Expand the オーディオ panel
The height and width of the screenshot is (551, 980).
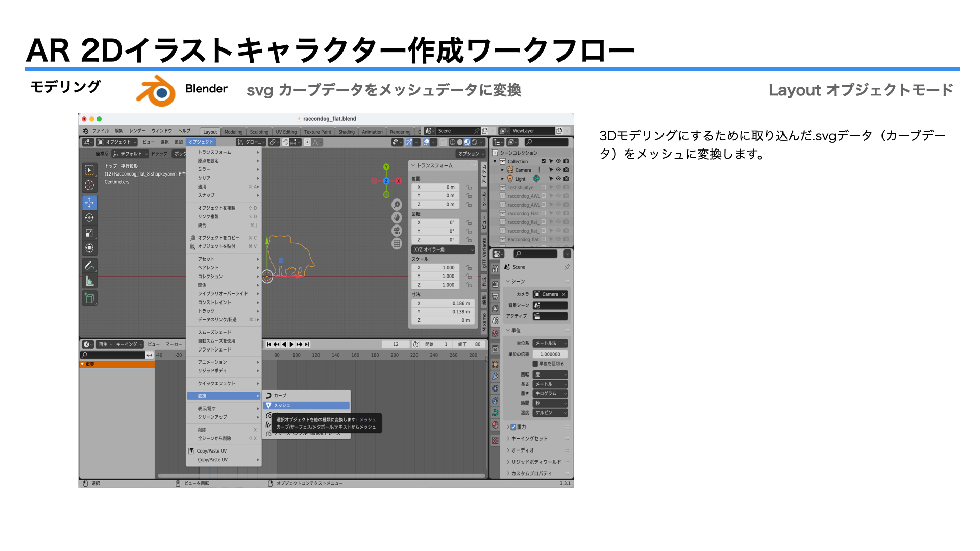click(x=523, y=450)
